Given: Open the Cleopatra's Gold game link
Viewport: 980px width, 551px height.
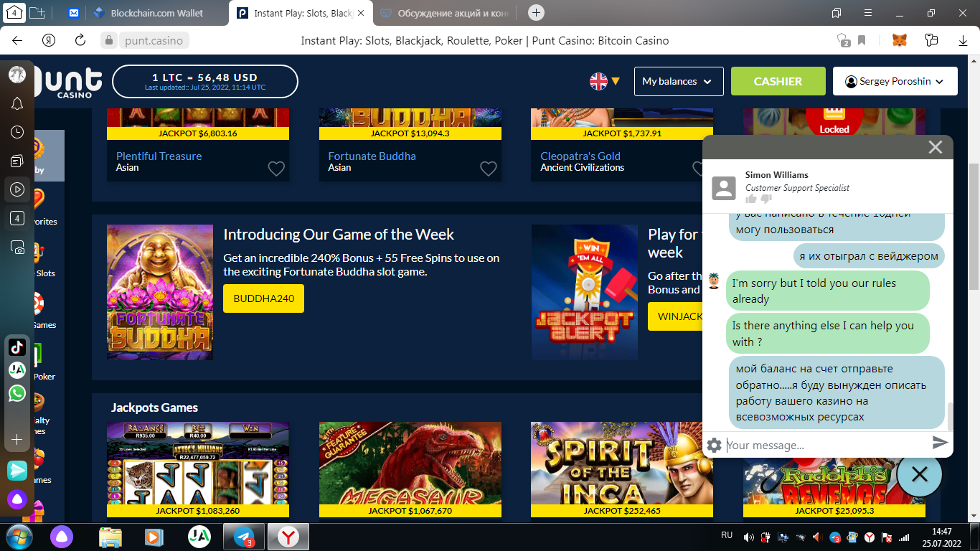Looking at the screenshot, I should tap(580, 156).
